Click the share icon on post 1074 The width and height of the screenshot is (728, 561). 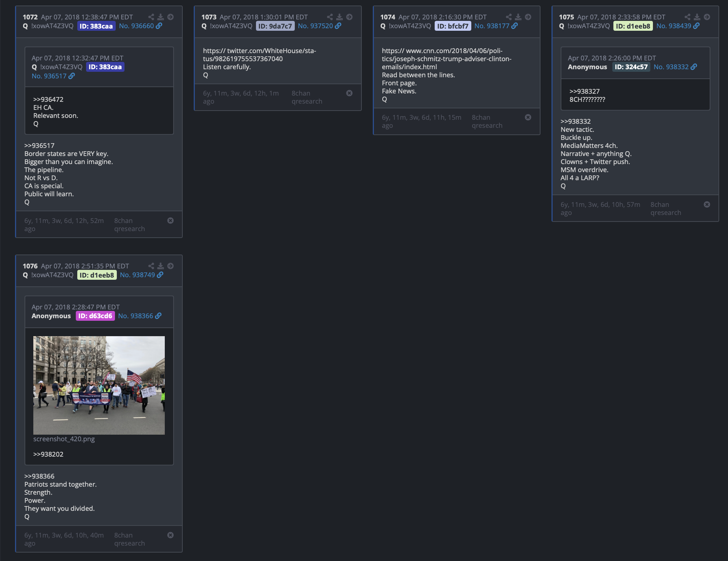pyautogui.click(x=509, y=17)
